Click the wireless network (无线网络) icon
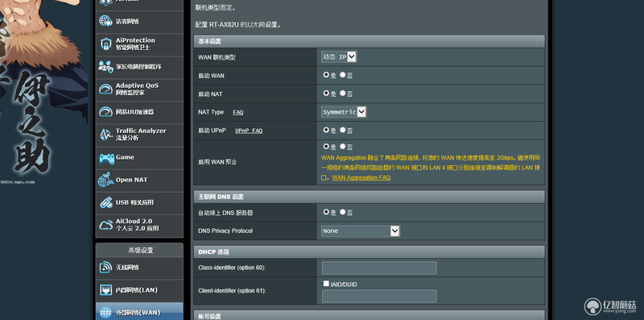The image size is (644, 320). click(105, 268)
